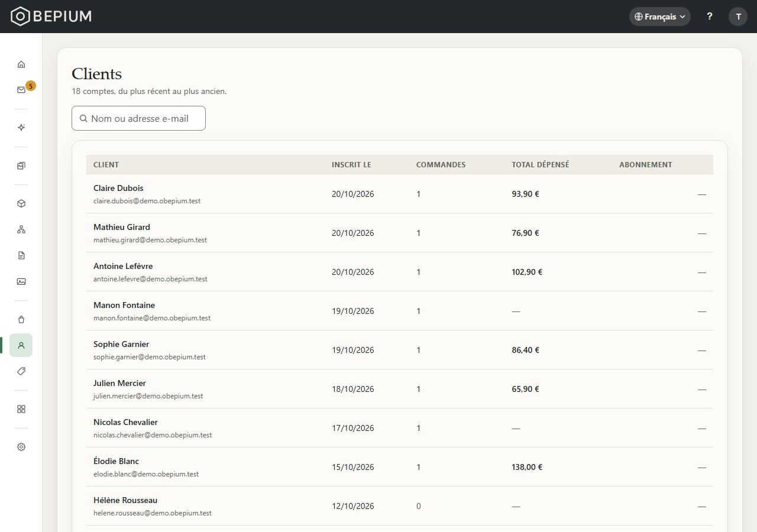Open the stacked gallery icon in sidebar
The width and height of the screenshot is (757, 532).
click(x=21, y=166)
